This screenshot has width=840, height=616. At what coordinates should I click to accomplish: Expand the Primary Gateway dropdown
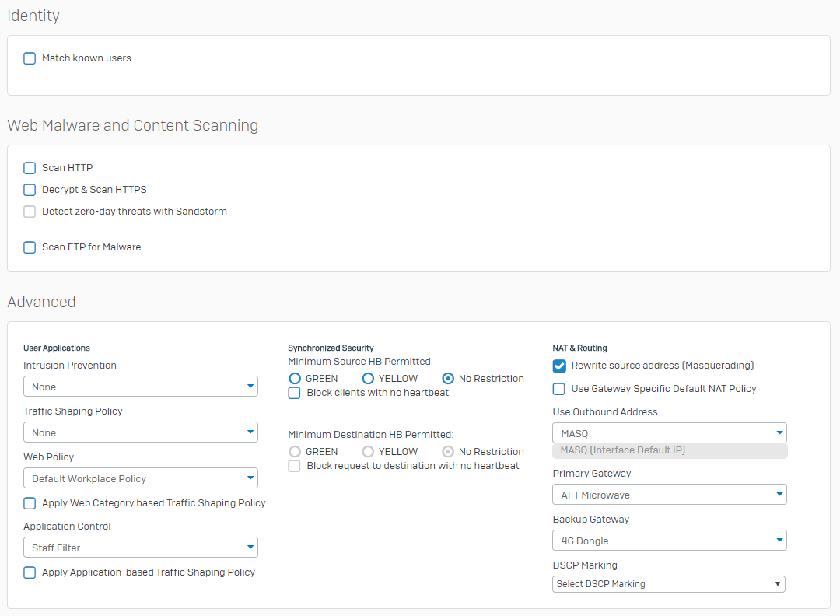(x=669, y=495)
